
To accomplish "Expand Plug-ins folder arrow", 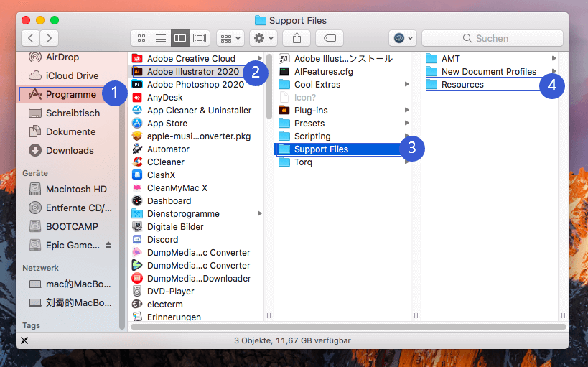I will [x=407, y=110].
